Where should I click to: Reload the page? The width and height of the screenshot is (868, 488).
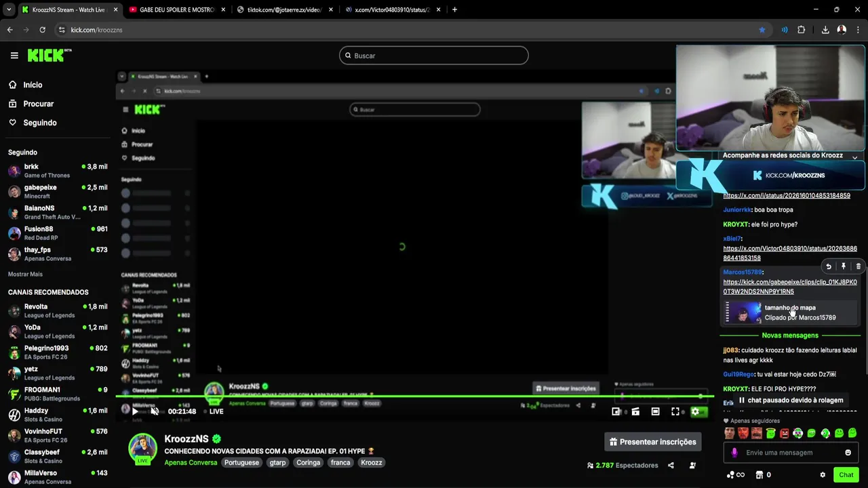point(42,30)
